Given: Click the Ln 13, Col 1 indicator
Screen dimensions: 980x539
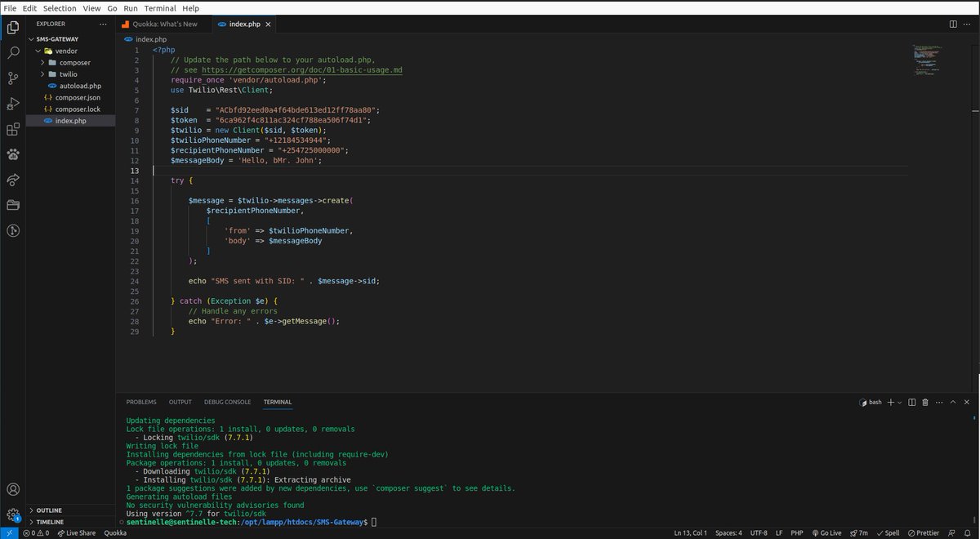Looking at the screenshot, I should [x=690, y=532].
